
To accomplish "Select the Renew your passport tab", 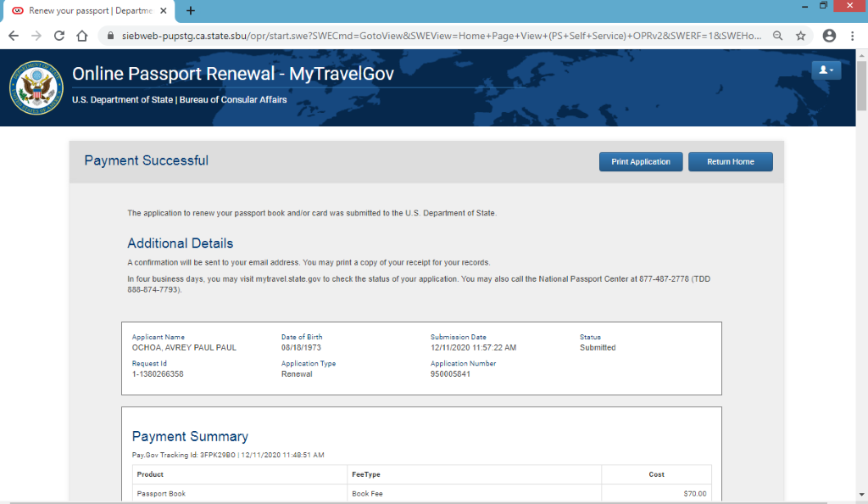I will coord(88,11).
